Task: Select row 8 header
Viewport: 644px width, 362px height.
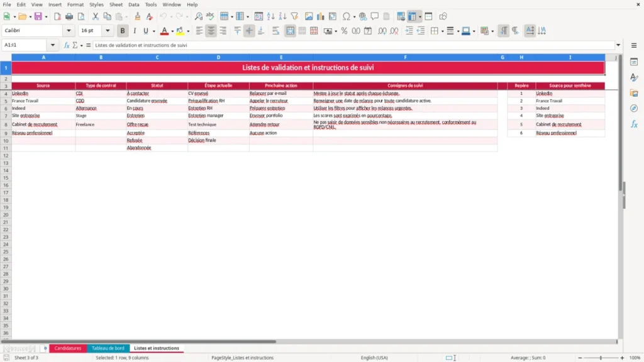Action: (x=6, y=124)
